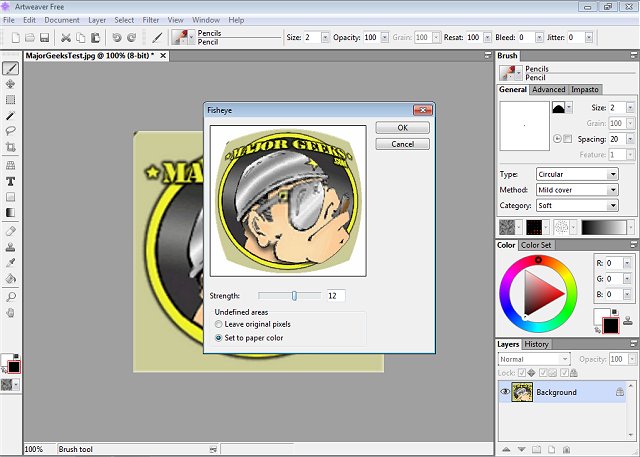Switch to the Impasto brush tab
This screenshot has width=640, height=457.
[584, 90]
